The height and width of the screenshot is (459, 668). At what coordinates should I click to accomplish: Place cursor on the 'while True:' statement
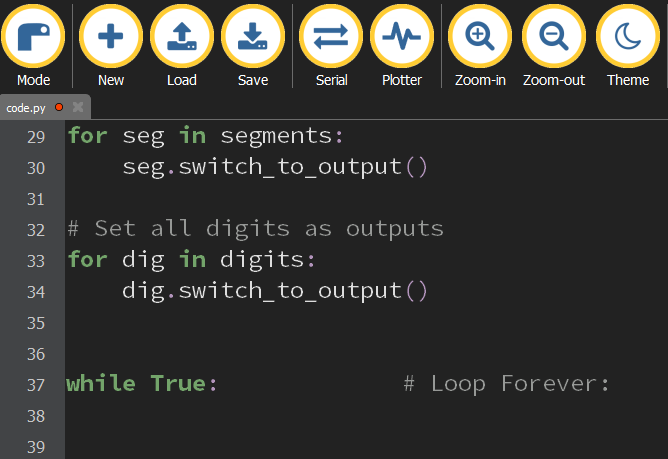tap(142, 384)
